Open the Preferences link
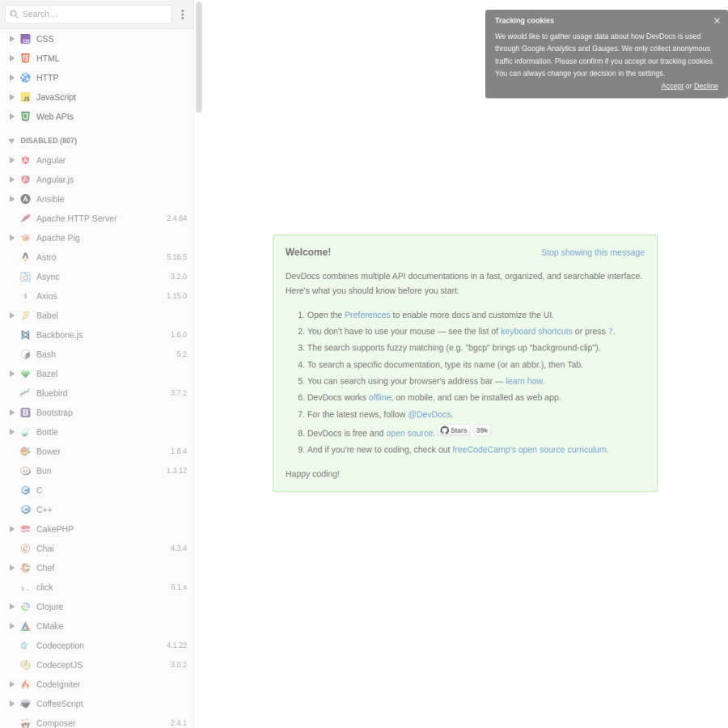728x728 pixels. click(367, 315)
